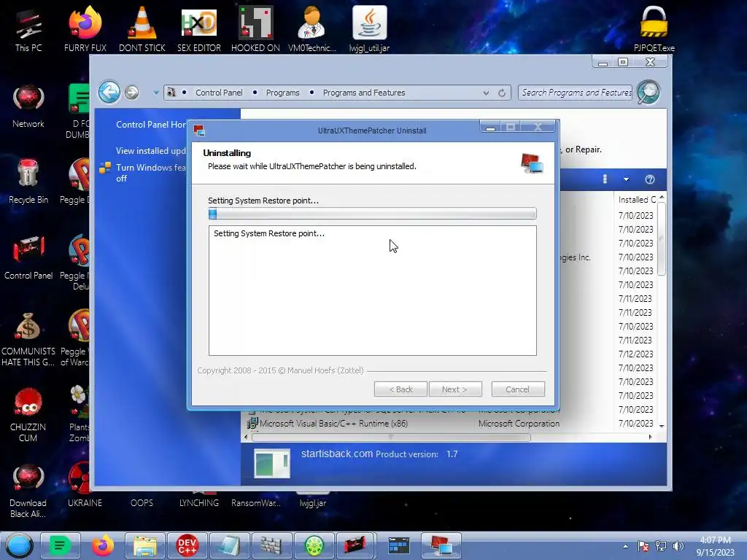This screenshot has width=747, height=560.
Task: Launch Dev-C++ from the taskbar
Action: pos(187,545)
